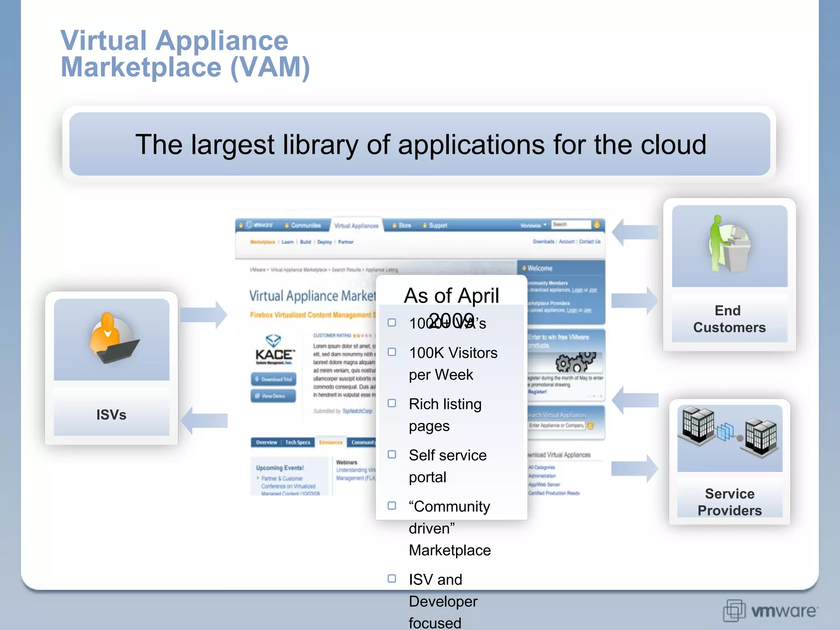840x630 pixels.
Task: Click the 'As of April' heading text
Action: click(x=452, y=295)
